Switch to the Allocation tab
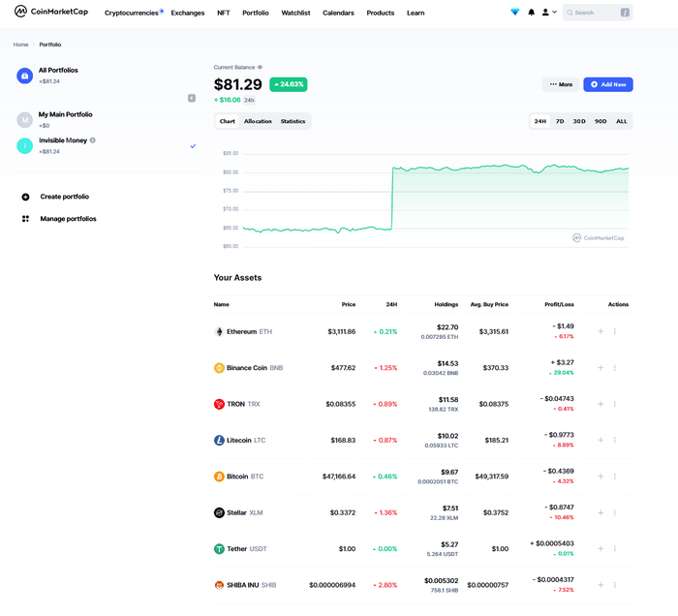 coord(258,121)
